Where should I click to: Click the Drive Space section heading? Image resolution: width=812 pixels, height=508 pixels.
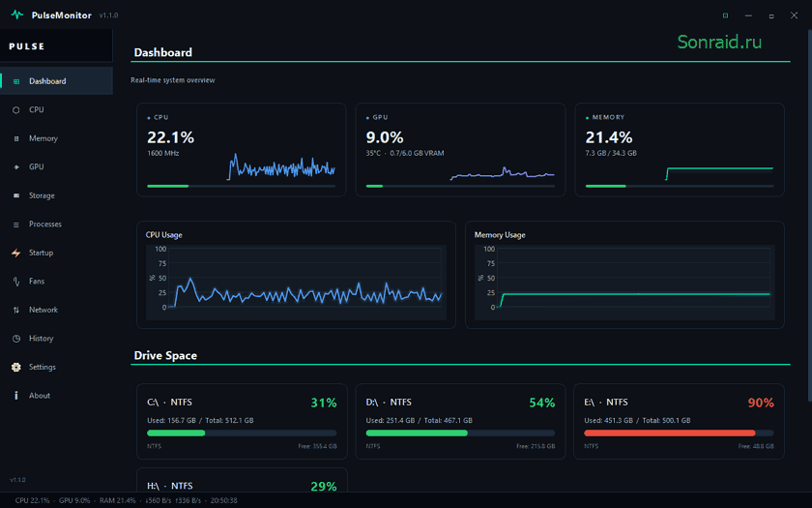[x=165, y=356]
